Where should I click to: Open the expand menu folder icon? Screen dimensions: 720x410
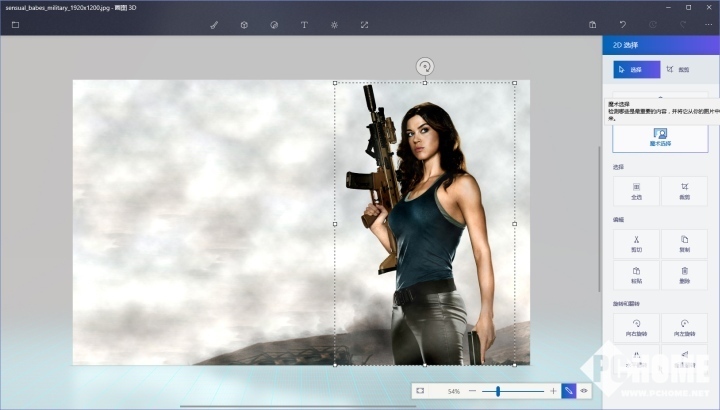pos(15,25)
